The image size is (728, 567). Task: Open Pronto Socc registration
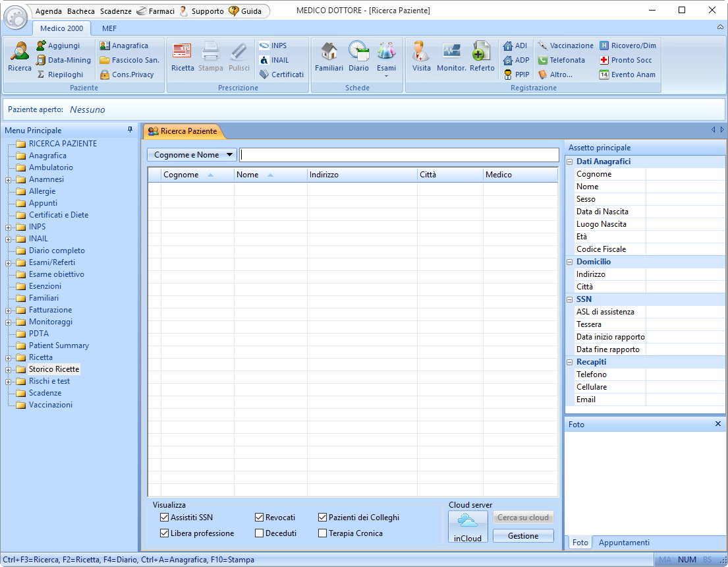click(625, 60)
